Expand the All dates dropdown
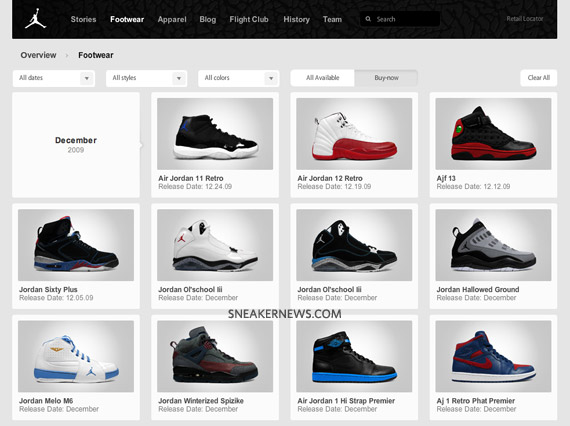570x426 pixels. (54, 78)
